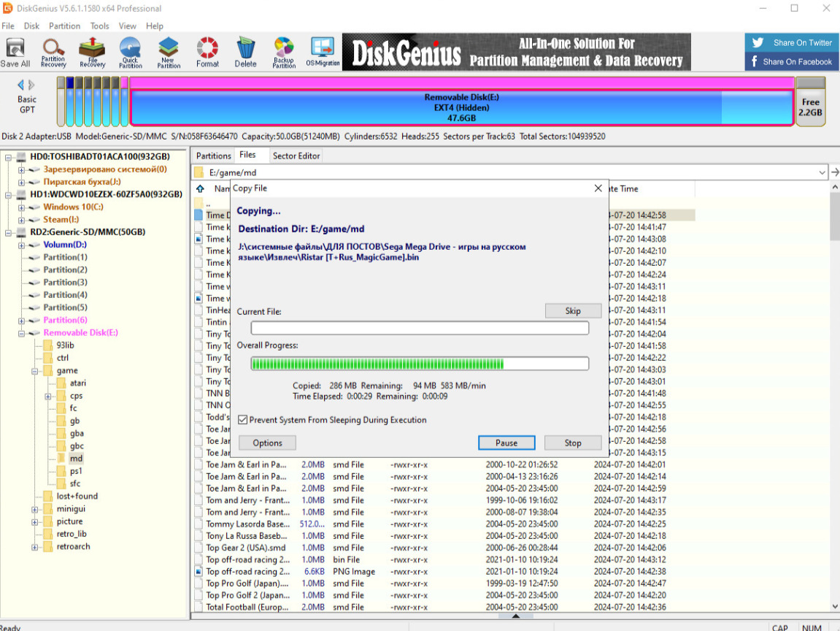840x631 pixels.
Task: Click the Save All toolbar icon
Action: 15,52
